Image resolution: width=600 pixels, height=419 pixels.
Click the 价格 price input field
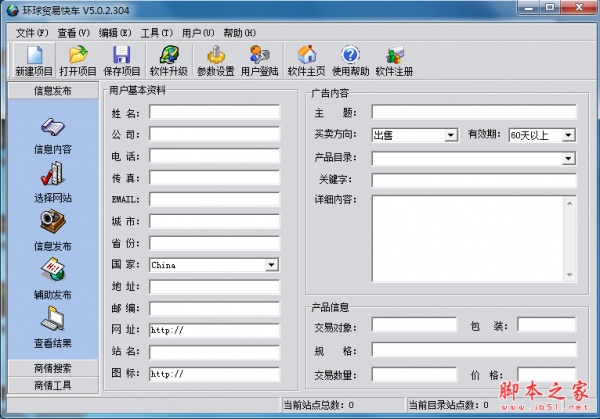(x=546, y=374)
